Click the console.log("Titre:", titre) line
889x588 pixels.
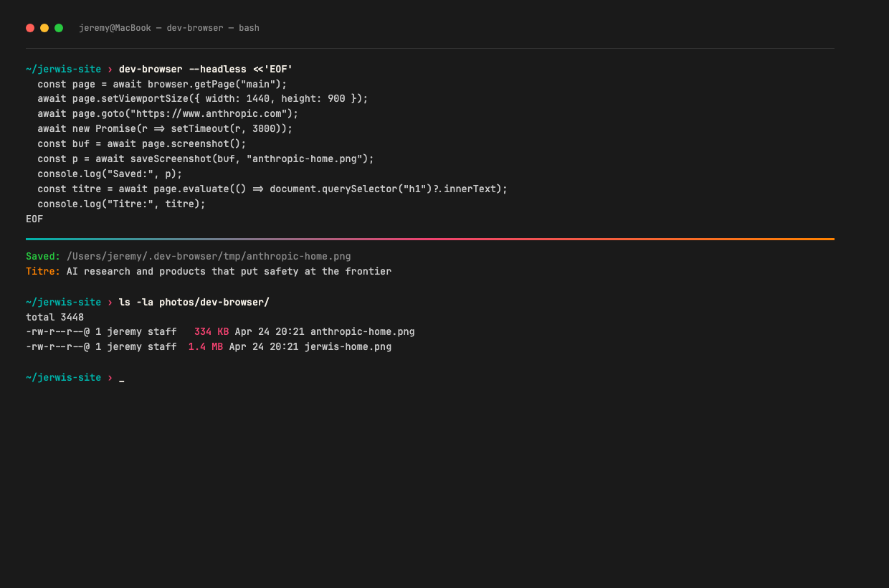coord(121,204)
